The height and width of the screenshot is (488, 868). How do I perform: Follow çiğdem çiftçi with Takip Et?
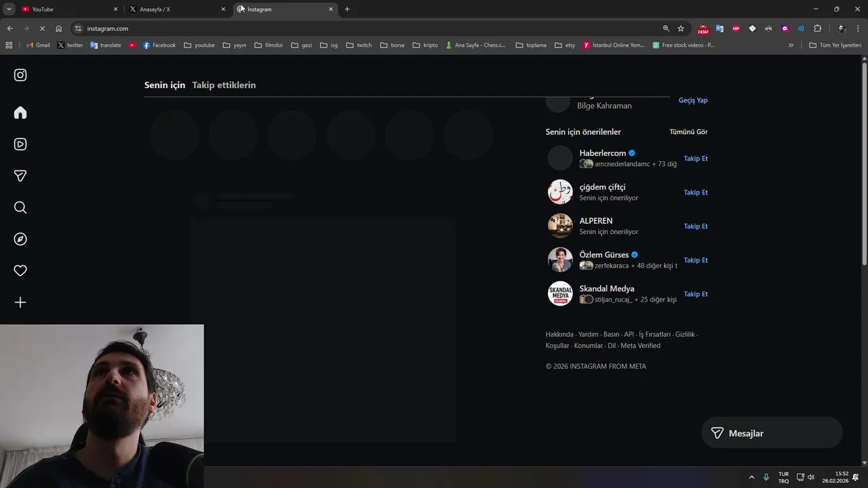click(696, 192)
